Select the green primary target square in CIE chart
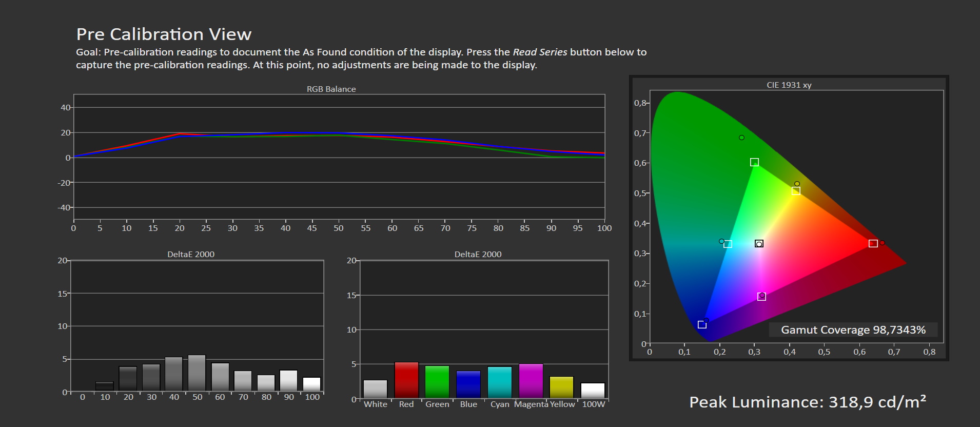 754,162
